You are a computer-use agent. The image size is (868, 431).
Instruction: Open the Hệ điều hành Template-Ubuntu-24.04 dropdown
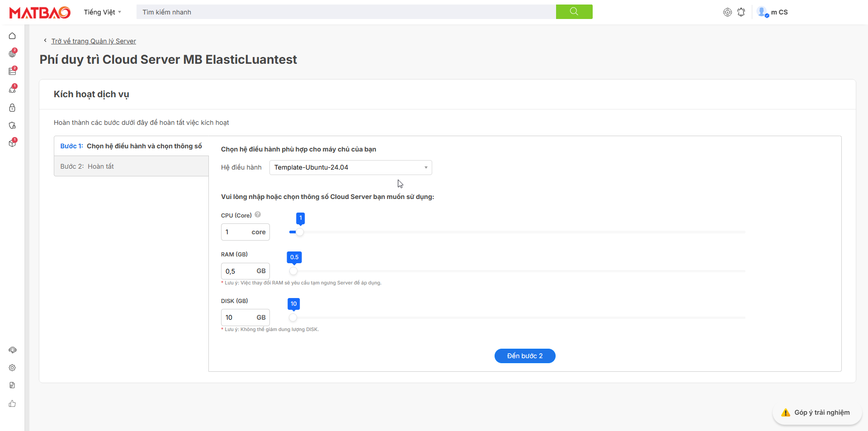pyautogui.click(x=350, y=167)
